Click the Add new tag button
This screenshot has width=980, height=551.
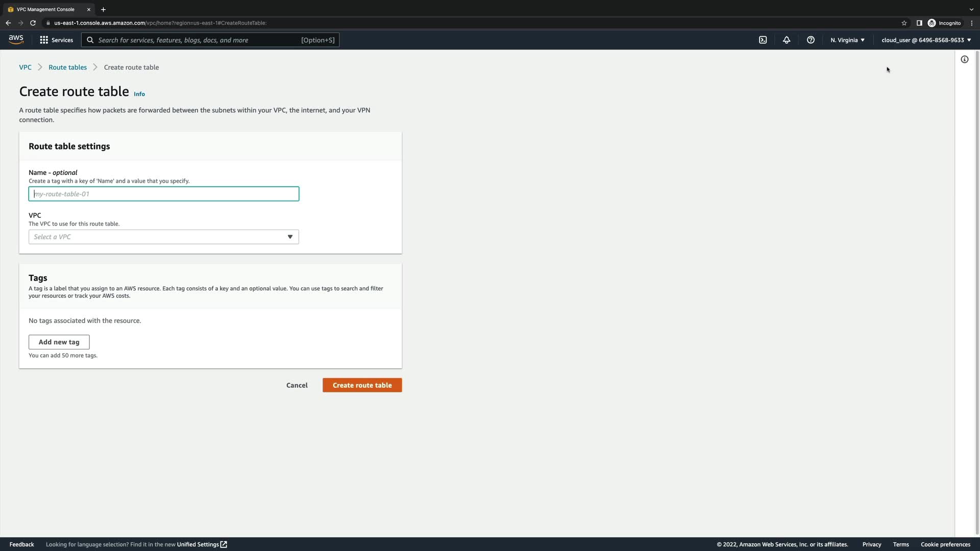[x=59, y=342]
